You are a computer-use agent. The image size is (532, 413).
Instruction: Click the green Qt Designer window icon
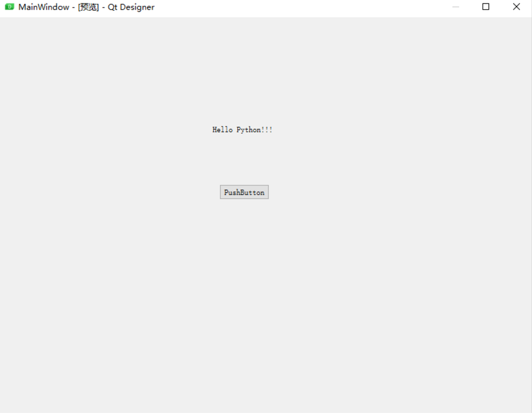[10, 7]
